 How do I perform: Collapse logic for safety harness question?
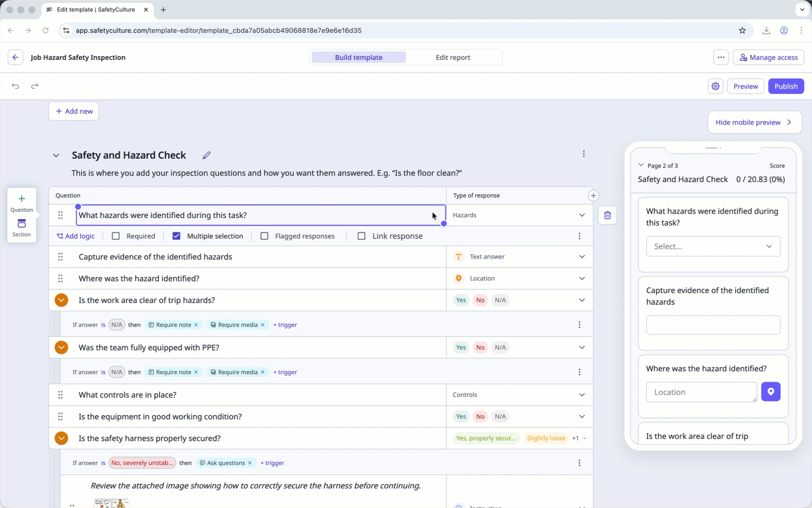pyautogui.click(x=61, y=438)
